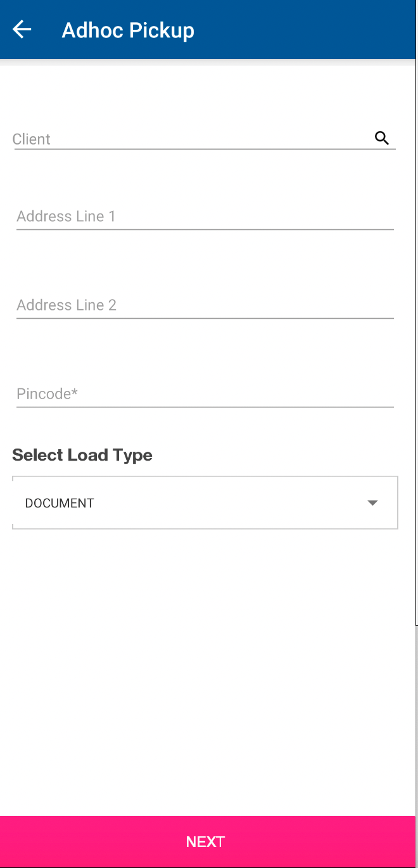
Task: Expand the load type dropdown arrow
Action: click(x=372, y=503)
